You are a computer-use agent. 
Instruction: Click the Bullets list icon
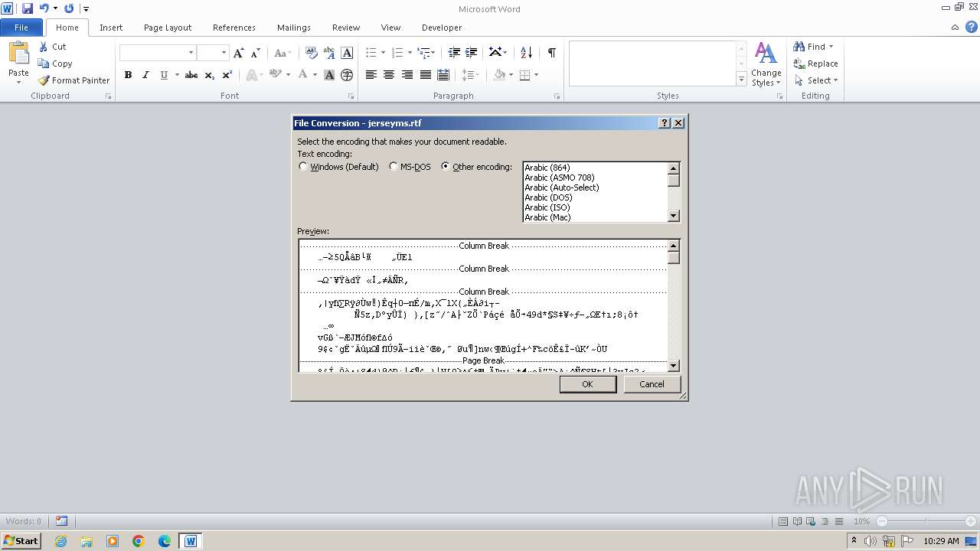pyautogui.click(x=371, y=53)
